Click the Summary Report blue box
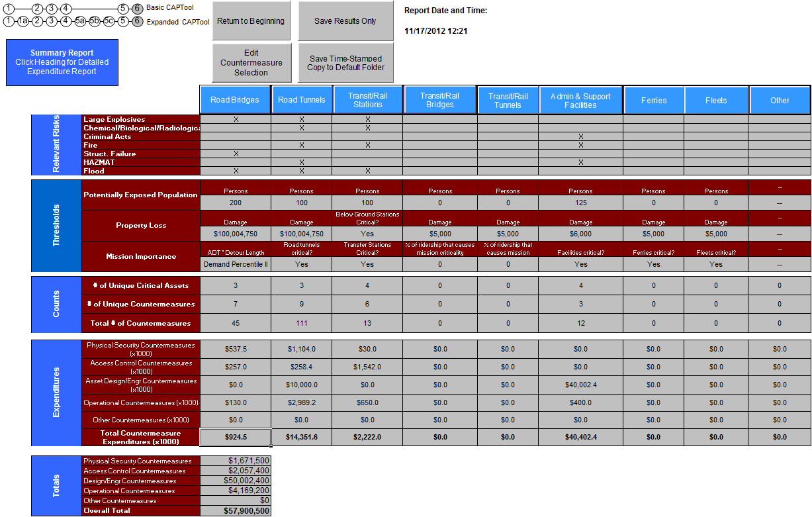The height and width of the screenshot is (517, 812). [x=62, y=62]
